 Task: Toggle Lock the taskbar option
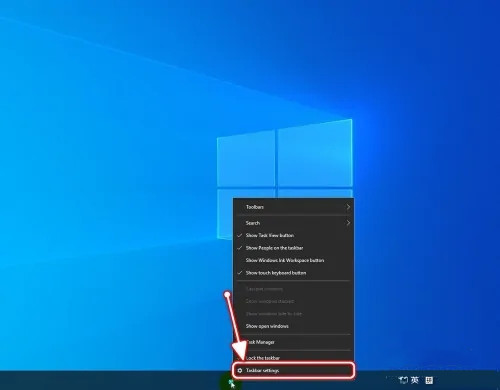coord(293,358)
